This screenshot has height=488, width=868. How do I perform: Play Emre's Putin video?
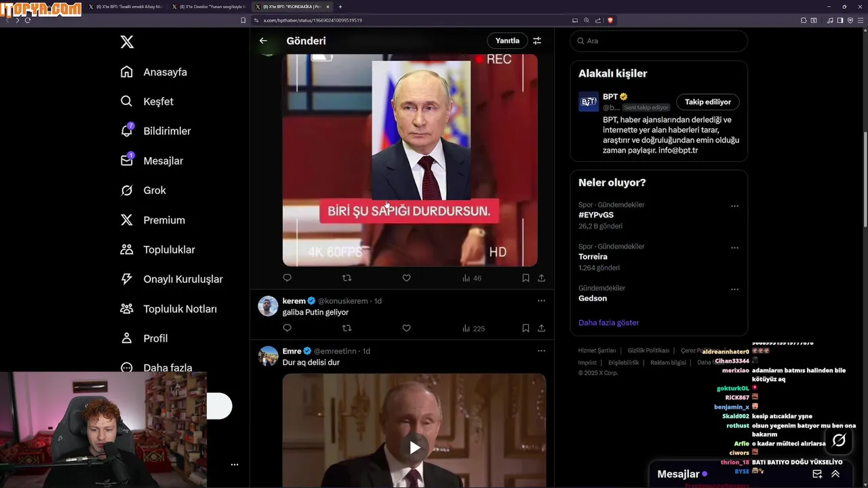(x=414, y=447)
